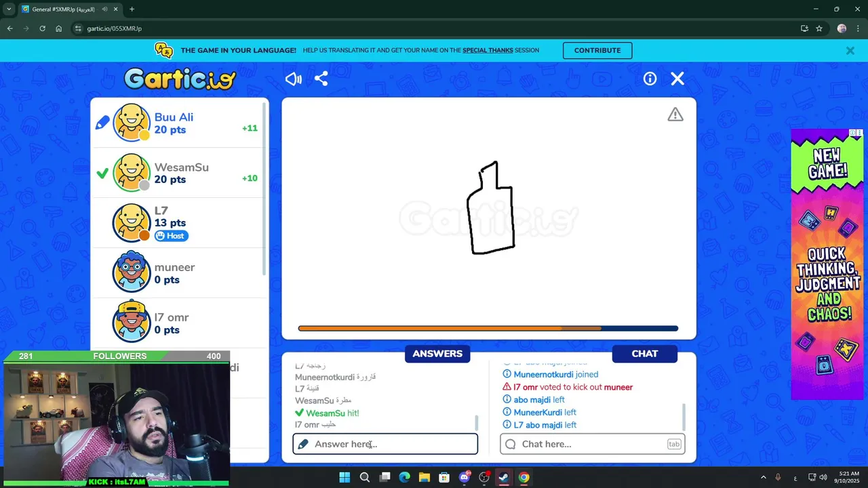
Task: Click the green checkmark beside WesamSu
Action: [102, 174]
